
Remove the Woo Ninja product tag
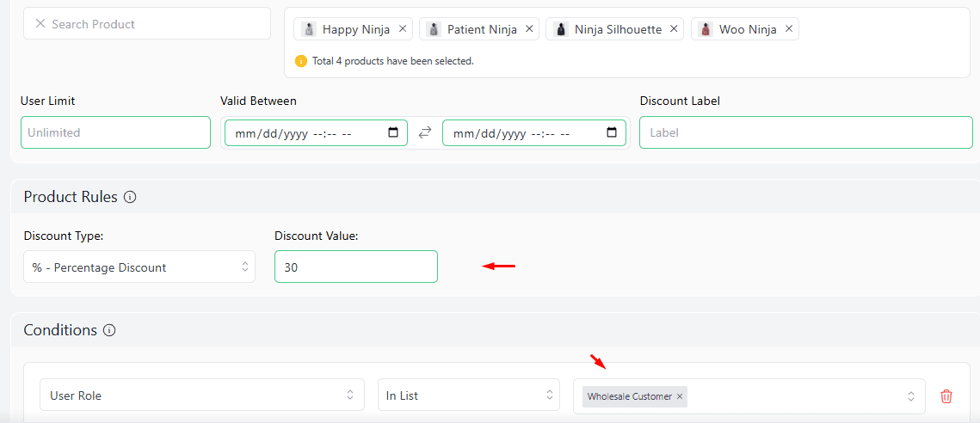point(789,28)
